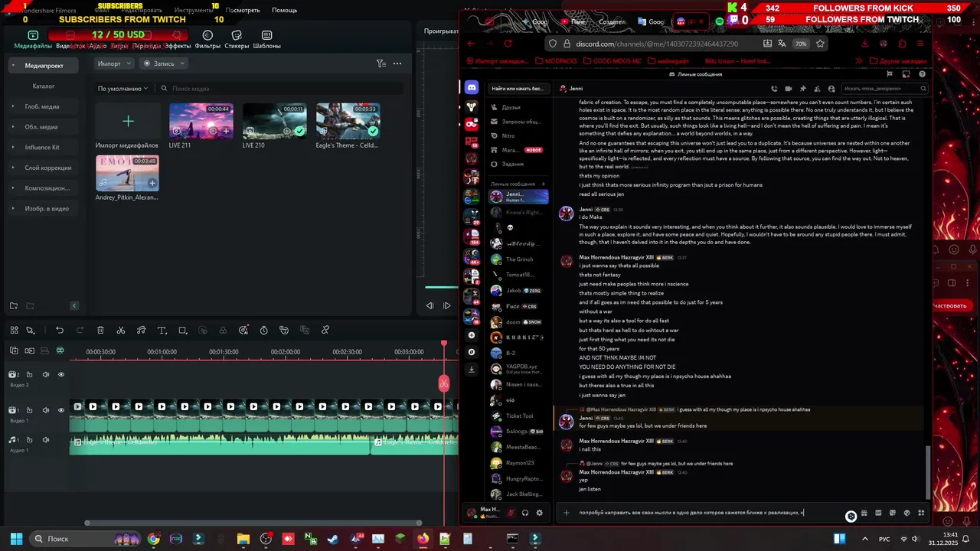Select the LIVE 211 media thumbnail
The height and width of the screenshot is (551, 980).
(x=201, y=121)
